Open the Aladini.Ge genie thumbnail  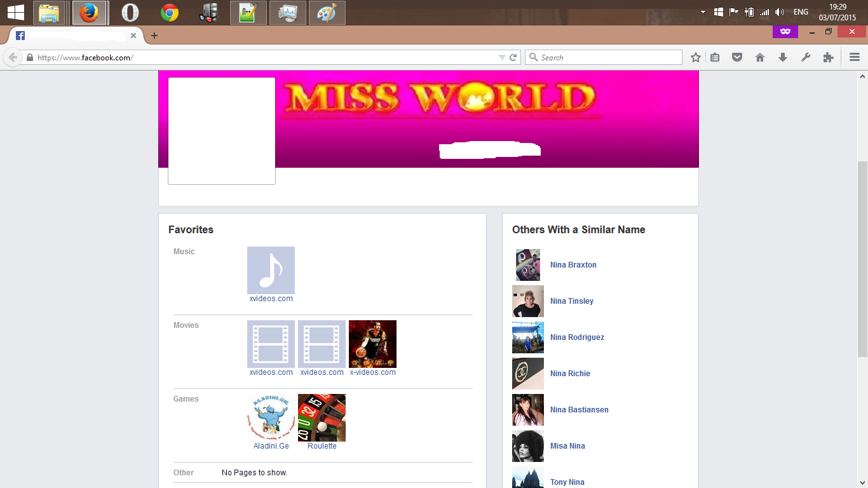pos(271,417)
